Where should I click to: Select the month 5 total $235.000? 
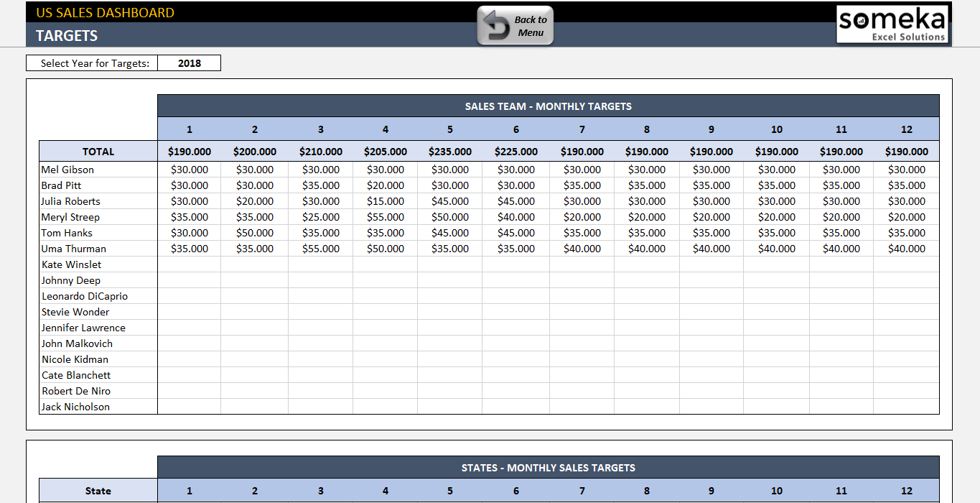pyautogui.click(x=450, y=152)
